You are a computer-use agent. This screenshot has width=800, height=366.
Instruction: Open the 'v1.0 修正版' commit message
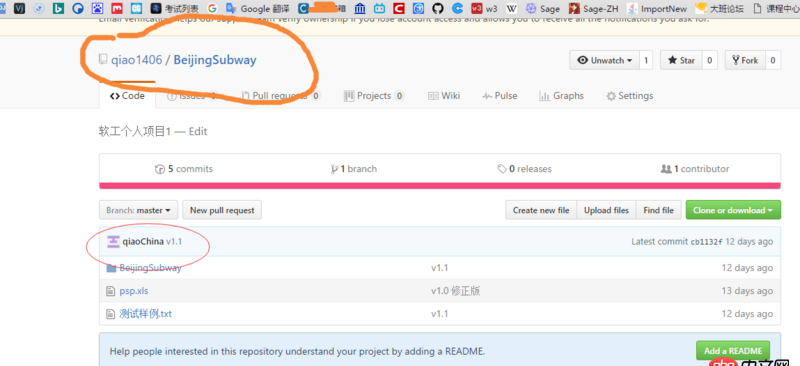pos(455,291)
